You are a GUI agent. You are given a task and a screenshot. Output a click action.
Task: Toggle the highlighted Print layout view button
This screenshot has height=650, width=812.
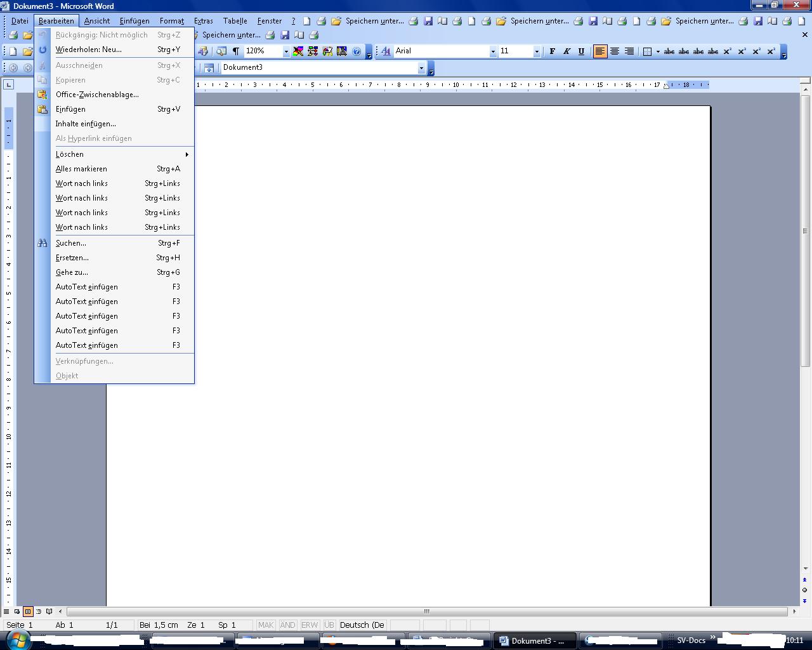tap(28, 611)
